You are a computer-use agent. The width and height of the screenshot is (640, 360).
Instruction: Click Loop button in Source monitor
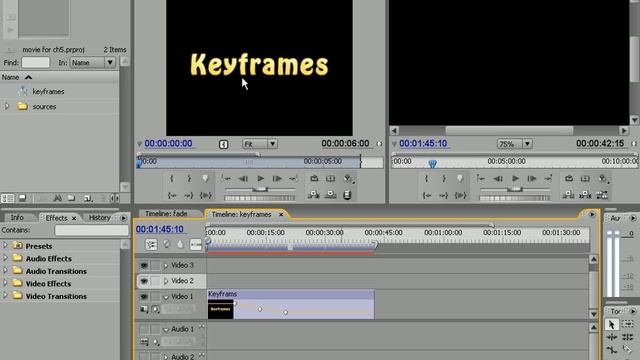(314, 178)
